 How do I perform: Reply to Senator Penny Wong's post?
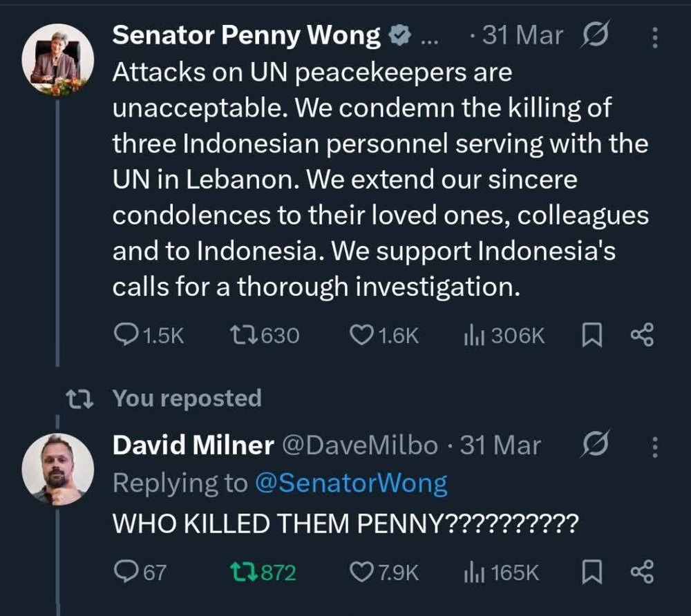pos(126,336)
